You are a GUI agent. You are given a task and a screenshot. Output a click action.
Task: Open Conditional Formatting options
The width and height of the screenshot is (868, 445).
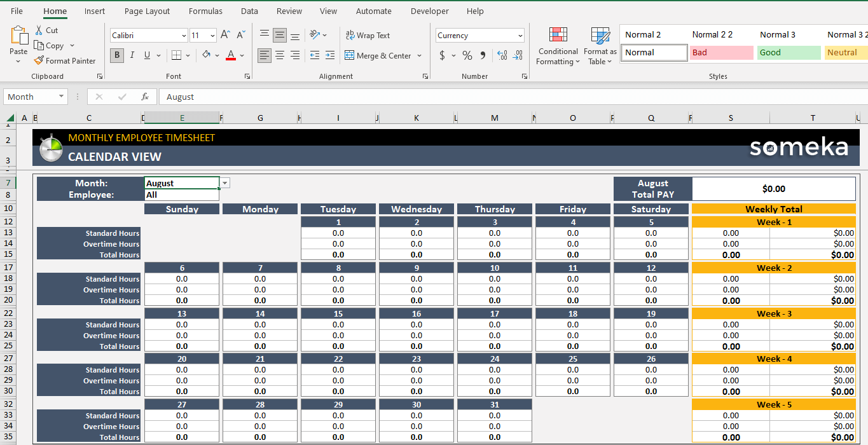(x=558, y=46)
